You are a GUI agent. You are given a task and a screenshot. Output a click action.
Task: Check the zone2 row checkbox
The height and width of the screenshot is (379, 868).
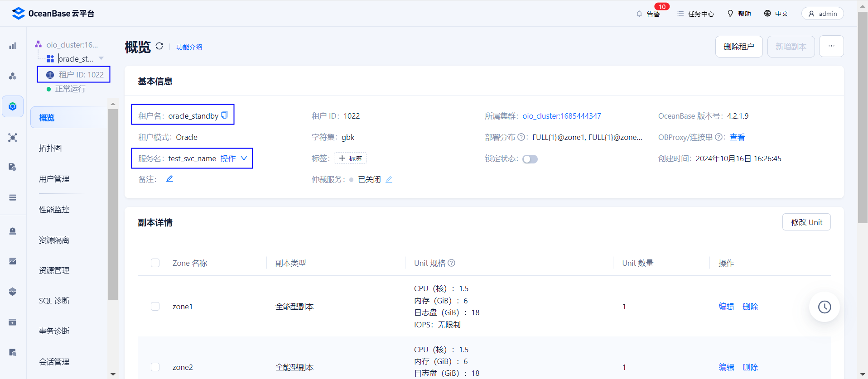click(x=155, y=367)
